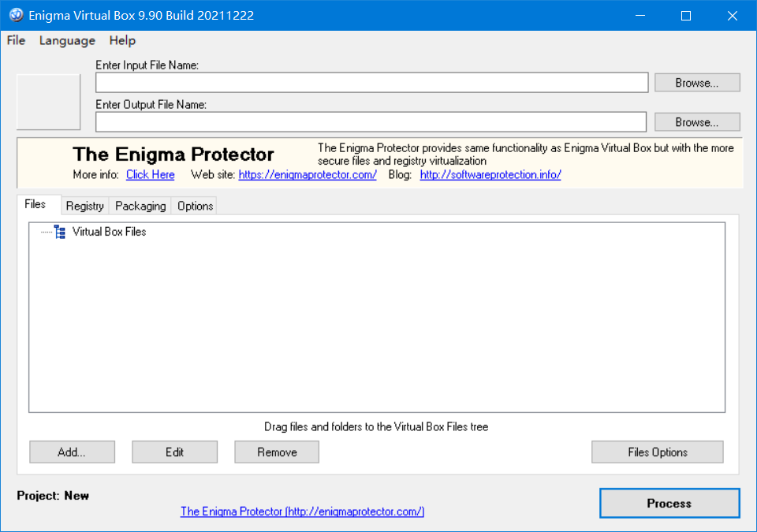This screenshot has width=757, height=532.
Task: Open Files Options dialog
Action: coord(657,452)
